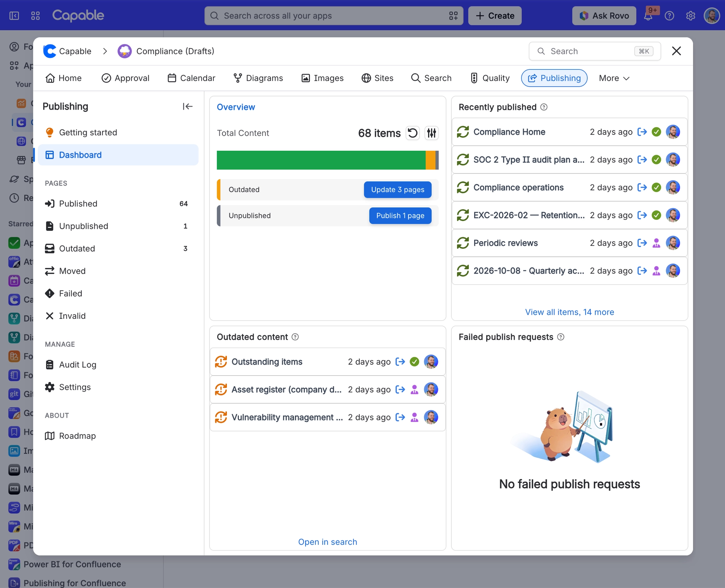Follow the Open in search link
Image resolution: width=725 pixels, height=588 pixels.
[327, 542]
